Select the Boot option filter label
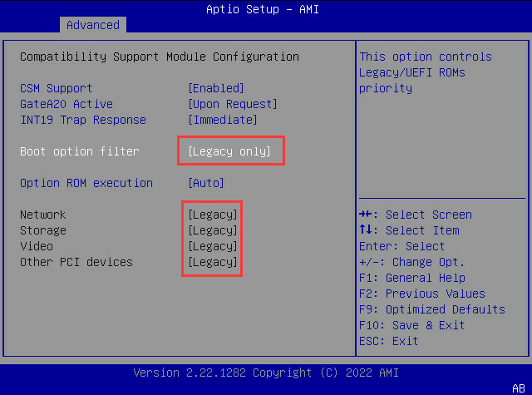Screen dimensions: 532x395 [79, 151]
